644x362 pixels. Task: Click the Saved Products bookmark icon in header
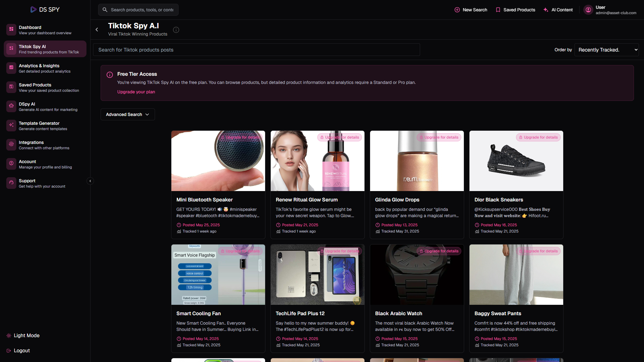pyautogui.click(x=498, y=10)
